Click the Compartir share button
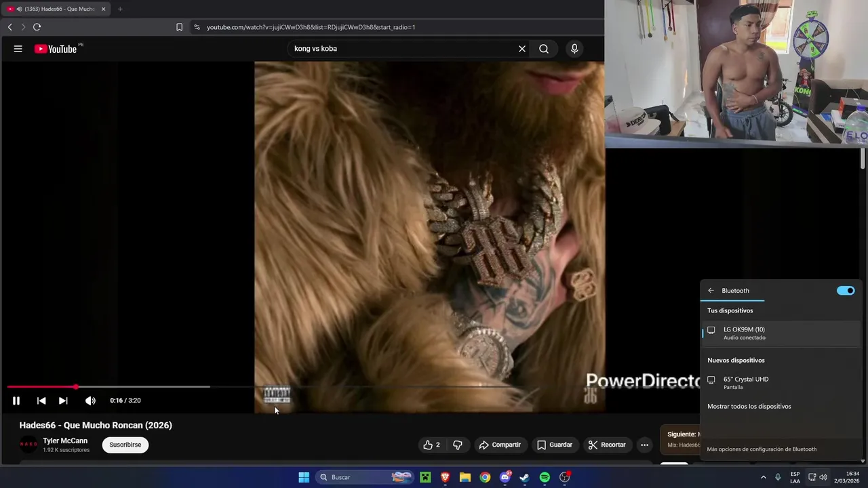Image resolution: width=868 pixels, height=488 pixels. click(x=500, y=445)
